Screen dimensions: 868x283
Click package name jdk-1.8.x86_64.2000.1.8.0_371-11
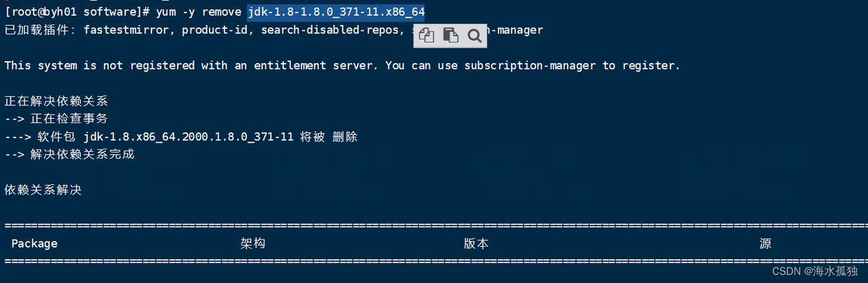click(x=188, y=137)
